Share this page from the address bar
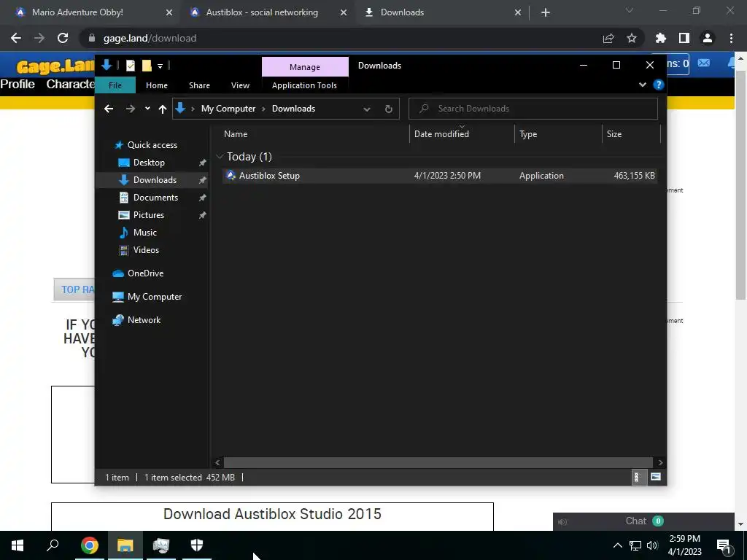 click(x=608, y=38)
